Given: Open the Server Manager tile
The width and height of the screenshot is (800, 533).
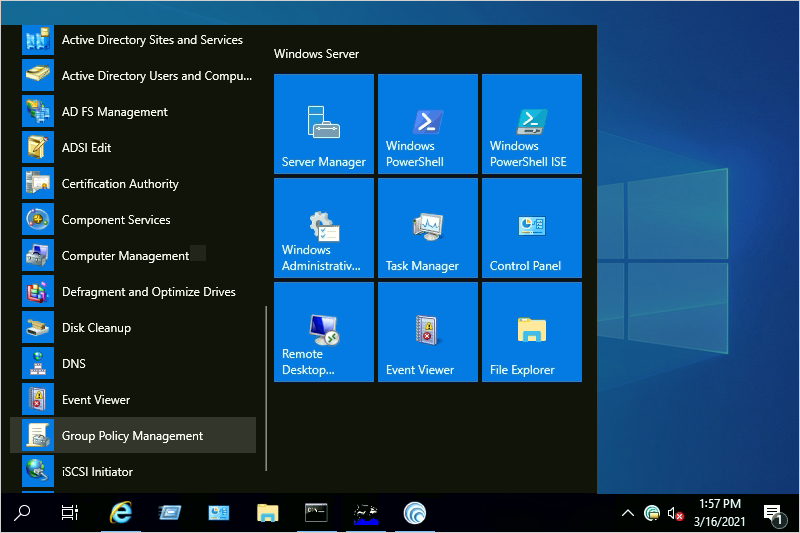Looking at the screenshot, I should coord(323,124).
